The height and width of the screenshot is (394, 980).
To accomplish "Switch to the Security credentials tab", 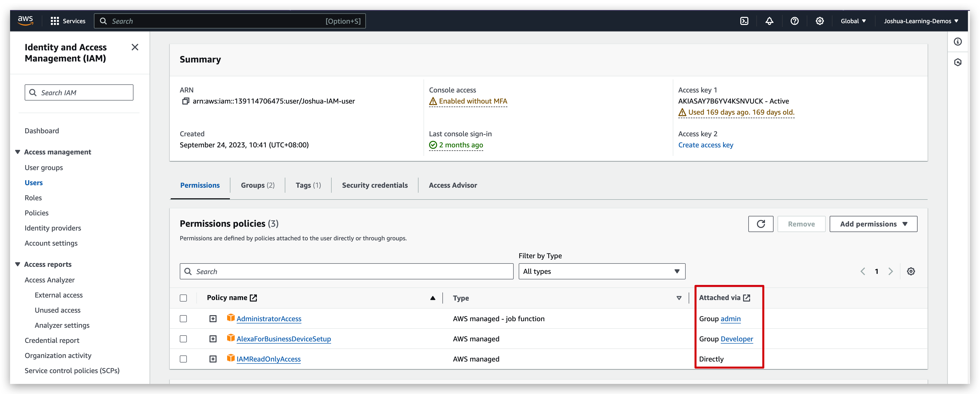I will pos(374,185).
